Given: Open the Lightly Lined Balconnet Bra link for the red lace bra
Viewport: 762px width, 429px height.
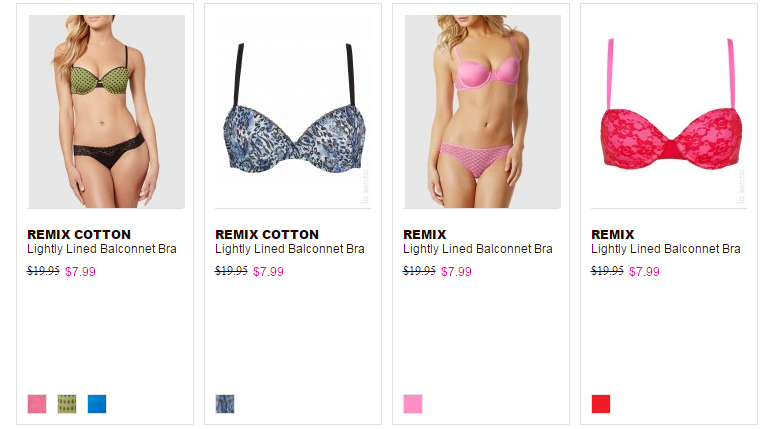Looking at the screenshot, I should pos(666,249).
